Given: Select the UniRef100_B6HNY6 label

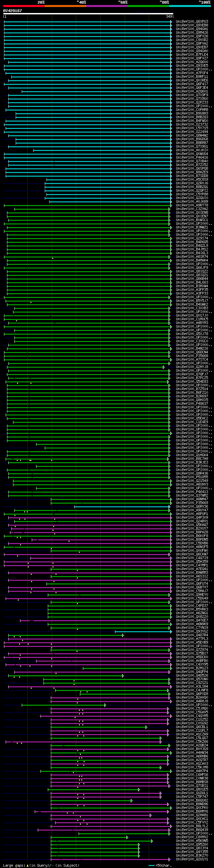Looking at the screenshot, I should tap(192, 812).
